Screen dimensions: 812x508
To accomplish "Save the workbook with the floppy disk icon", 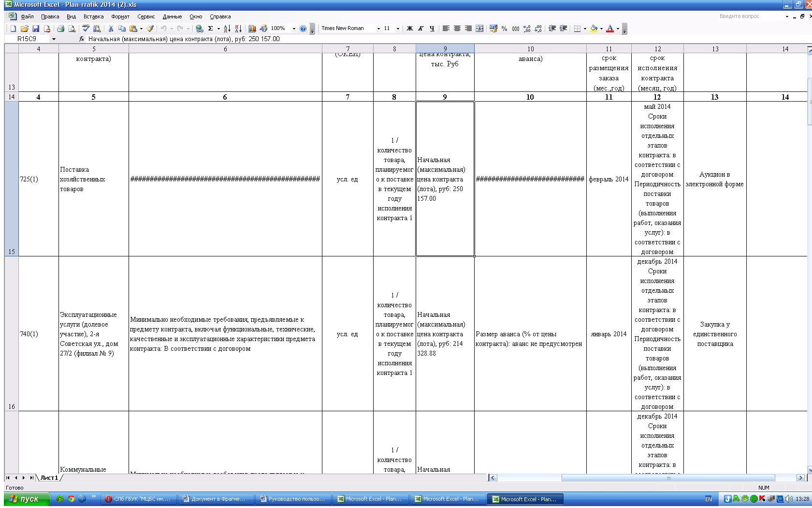I will point(35,29).
